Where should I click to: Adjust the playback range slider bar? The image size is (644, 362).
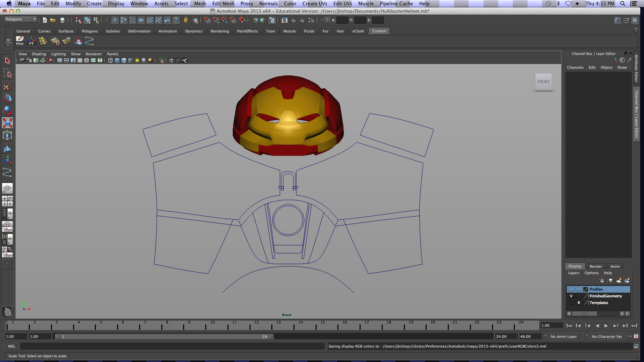pos(164,337)
